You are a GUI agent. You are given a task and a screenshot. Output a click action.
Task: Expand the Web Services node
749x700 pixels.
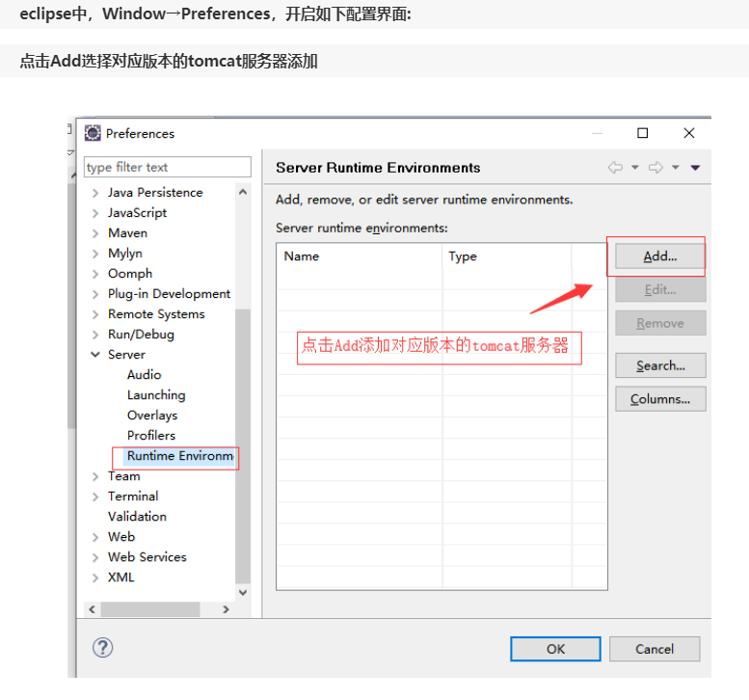(x=95, y=557)
